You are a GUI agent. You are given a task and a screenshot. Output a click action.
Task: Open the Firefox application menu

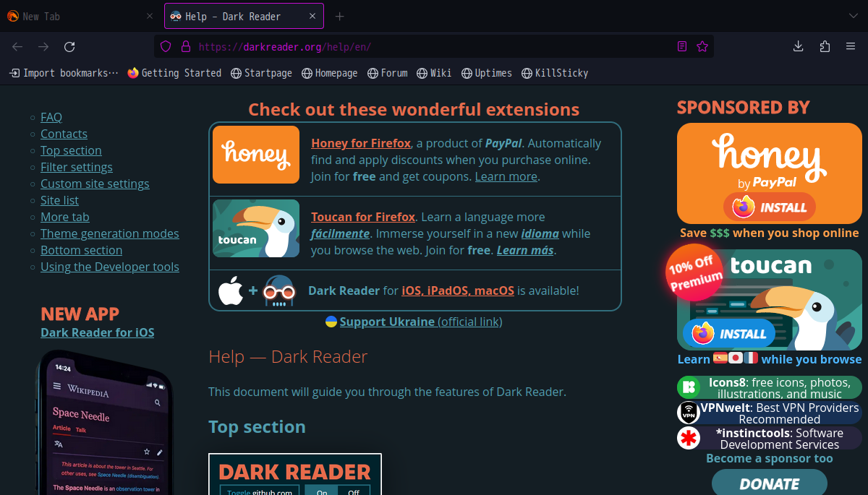click(x=851, y=47)
